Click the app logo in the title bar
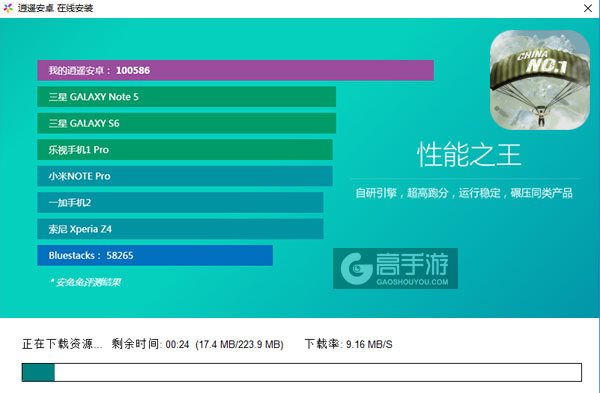Viewport: 600px width, 393px height. [8, 8]
